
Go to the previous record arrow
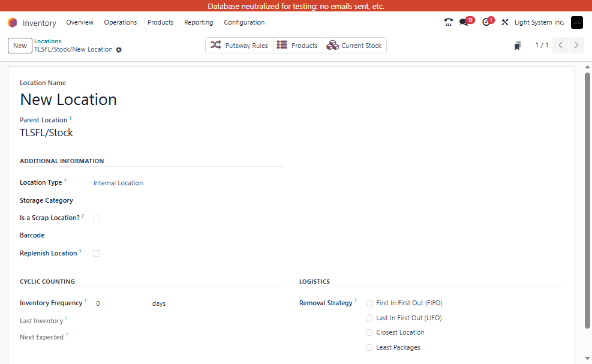point(560,46)
